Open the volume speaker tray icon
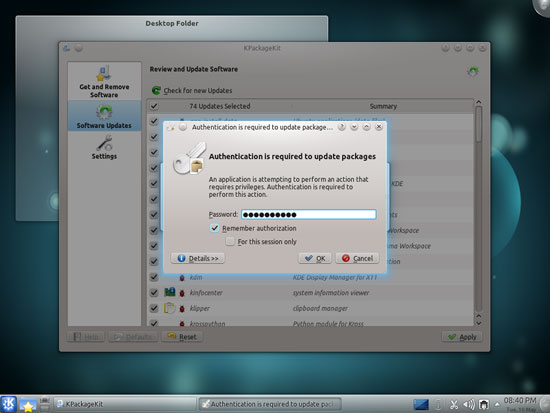The height and width of the screenshot is (413, 550). point(469,405)
